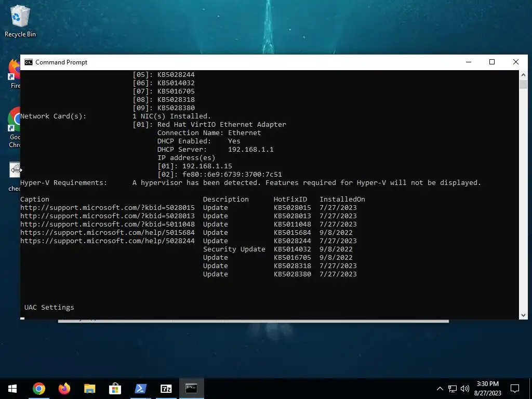Click the Network Card(s) label
This screenshot has width=532, height=399.
54,116
